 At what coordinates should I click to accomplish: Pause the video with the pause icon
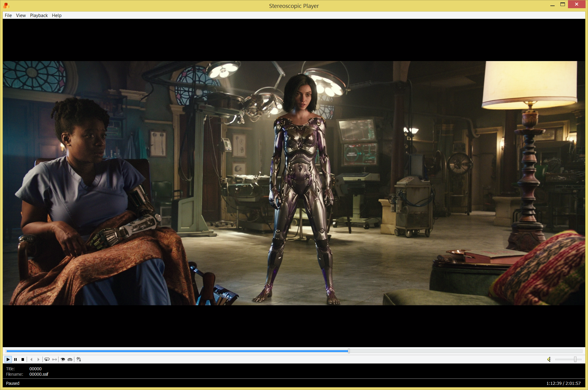click(15, 359)
